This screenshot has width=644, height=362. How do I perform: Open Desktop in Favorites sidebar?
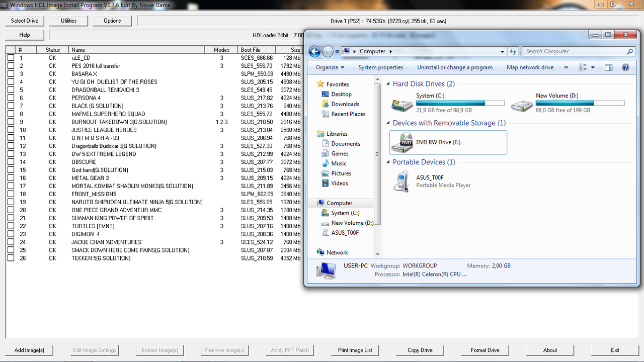(x=341, y=94)
